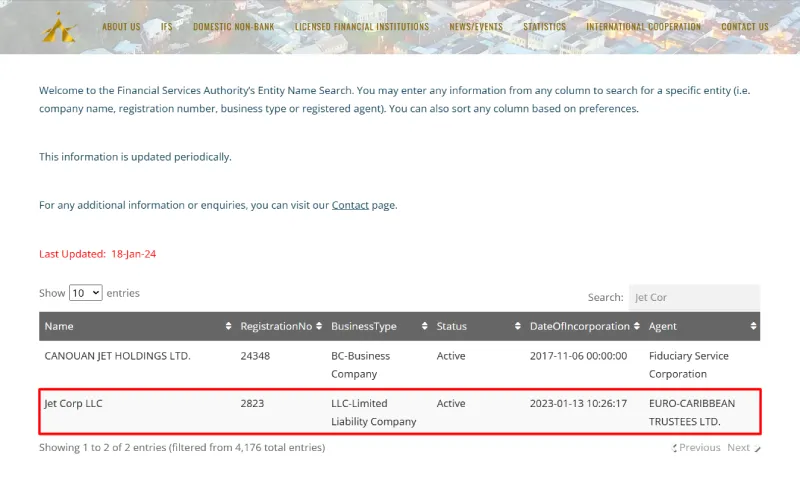Click the 'This information is updated periodically' text
The width and height of the screenshot is (800, 480).
135,157
